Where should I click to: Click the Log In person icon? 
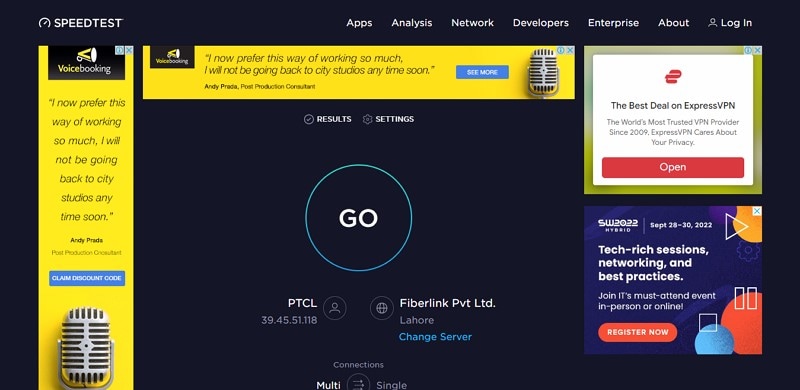tap(712, 23)
